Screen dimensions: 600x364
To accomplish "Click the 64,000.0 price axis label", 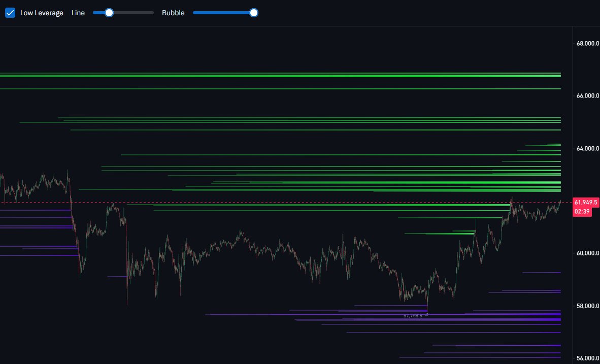I will pyautogui.click(x=588, y=149).
